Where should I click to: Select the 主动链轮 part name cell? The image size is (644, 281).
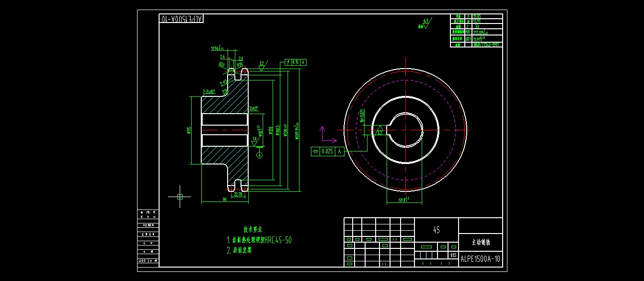(481, 242)
